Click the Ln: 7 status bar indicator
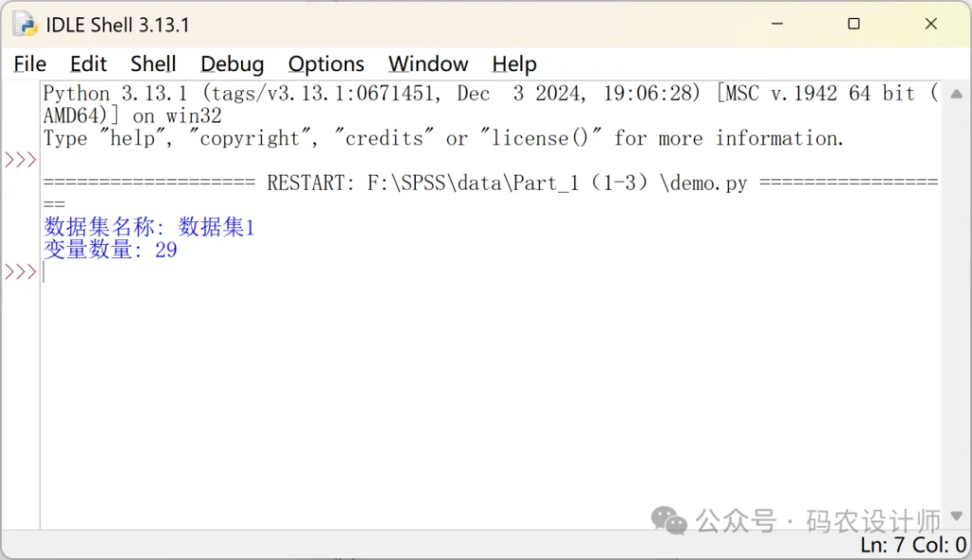The height and width of the screenshot is (560, 972). pos(883,545)
